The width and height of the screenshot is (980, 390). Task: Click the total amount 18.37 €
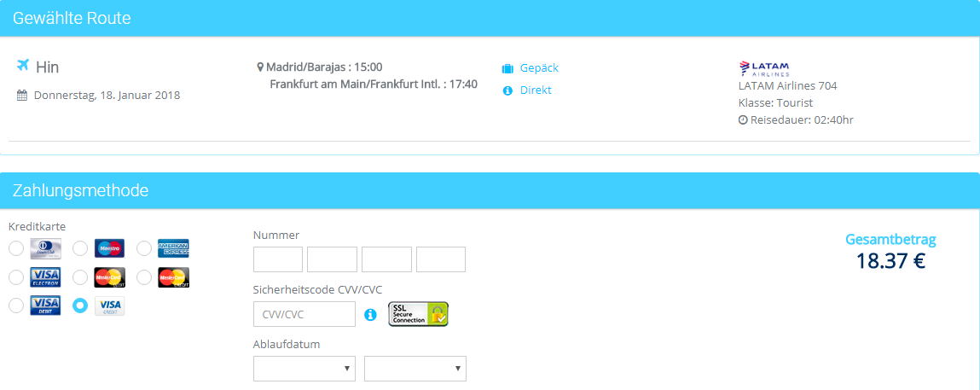pos(890,260)
